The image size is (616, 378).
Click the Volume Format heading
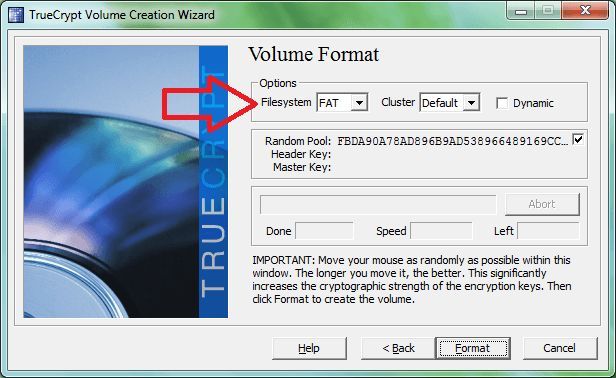pos(314,54)
